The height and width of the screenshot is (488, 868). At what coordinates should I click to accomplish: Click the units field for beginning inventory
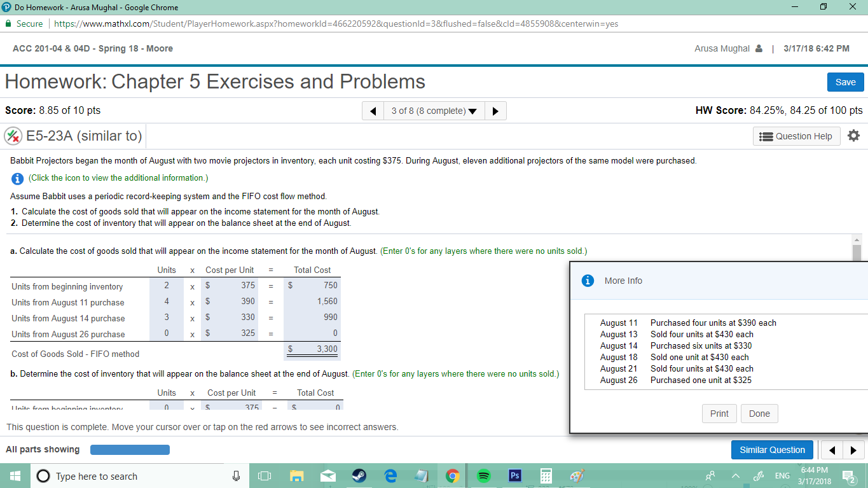167,286
